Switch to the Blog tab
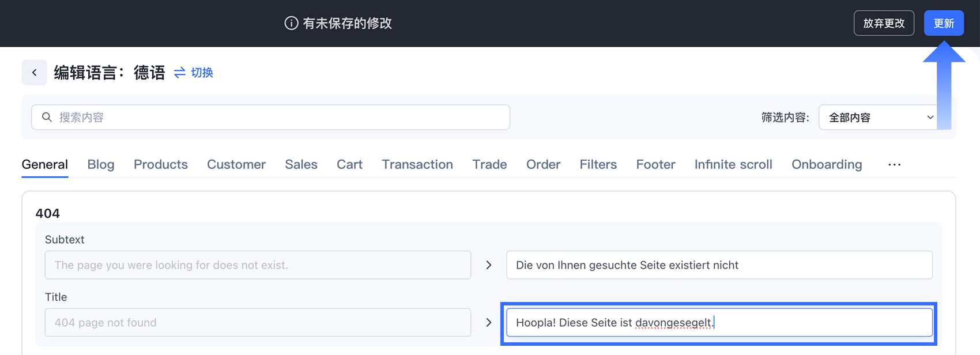The image size is (980, 355). click(x=101, y=164)
